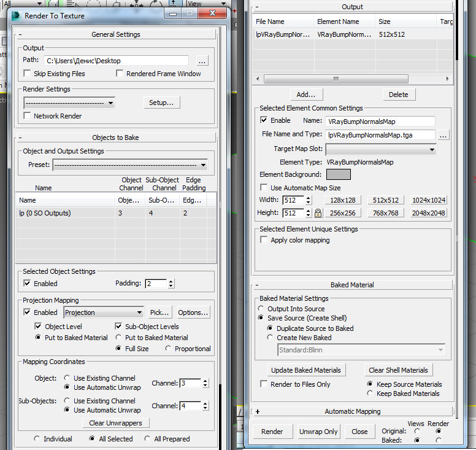
Task: Click the Padding spinner arrows
Action: pos(171,284)
